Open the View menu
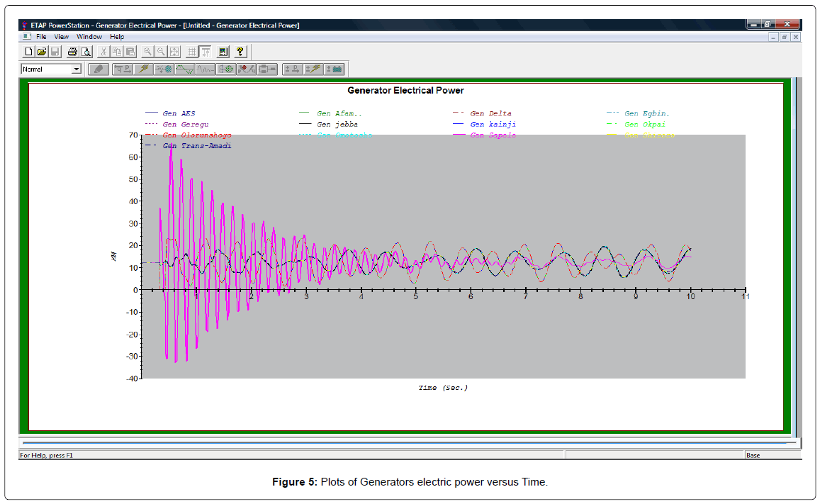Screen dimensions: 820x504 pyautogui.click(x=61, y=37)
